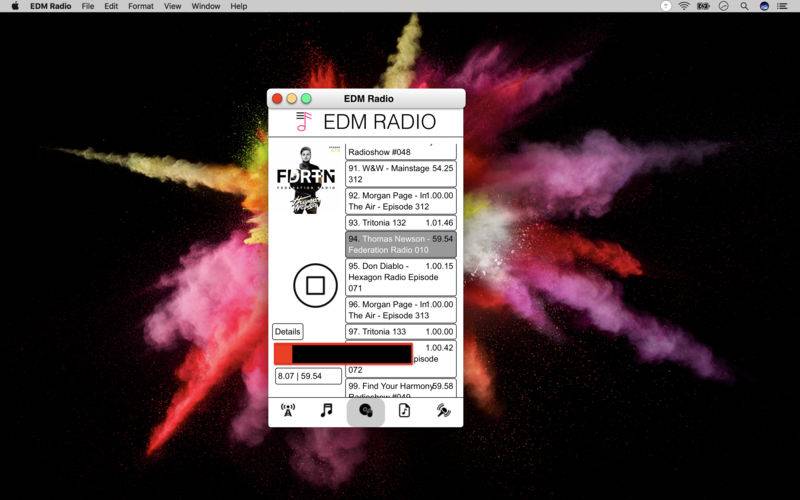Open the Wi-Fi status menu
Image resolution: width=800 pixels, height=500 pixels.
coord(684,6)
